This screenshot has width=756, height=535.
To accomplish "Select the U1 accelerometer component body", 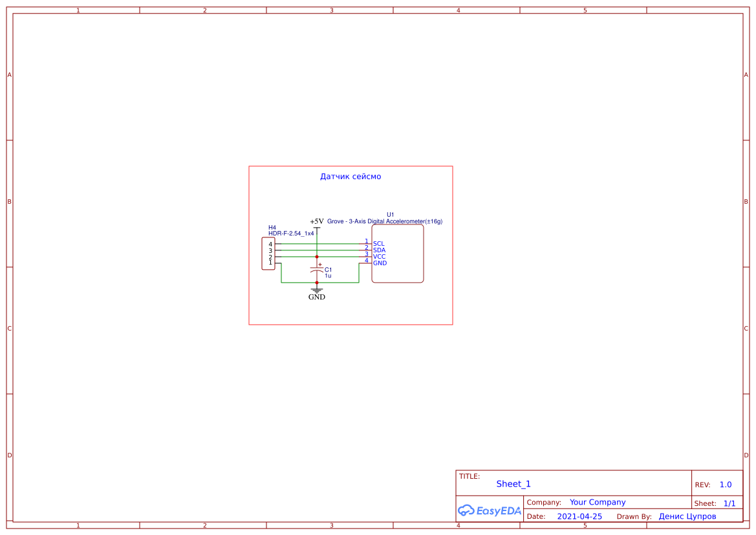I will 397,254.
